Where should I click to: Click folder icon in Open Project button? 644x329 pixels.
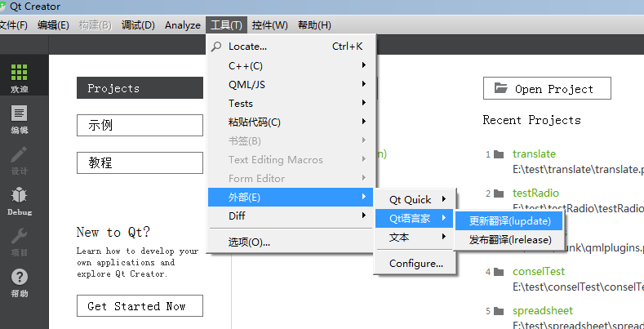(x=500, y=88)
